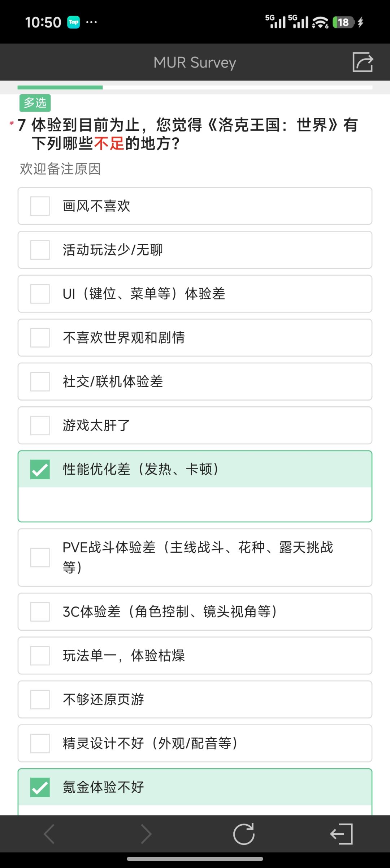This screenshot has height=868, width=390.
Task: Tap the Wi-Fi status icon
Action: [320, 22]
